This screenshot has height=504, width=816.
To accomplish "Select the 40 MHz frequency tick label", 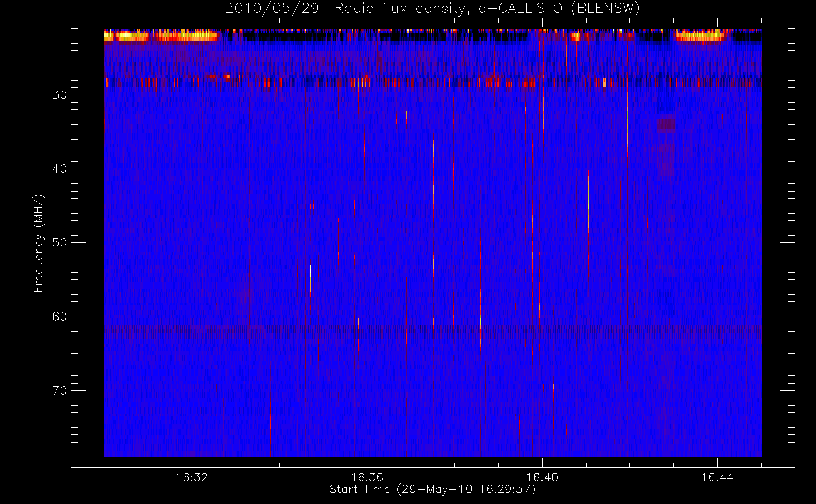I will click(60, 169).
